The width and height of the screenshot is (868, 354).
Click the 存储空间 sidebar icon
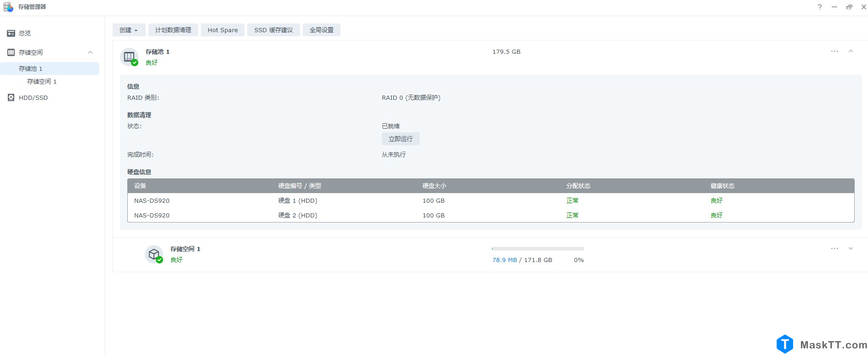point(11,52)
